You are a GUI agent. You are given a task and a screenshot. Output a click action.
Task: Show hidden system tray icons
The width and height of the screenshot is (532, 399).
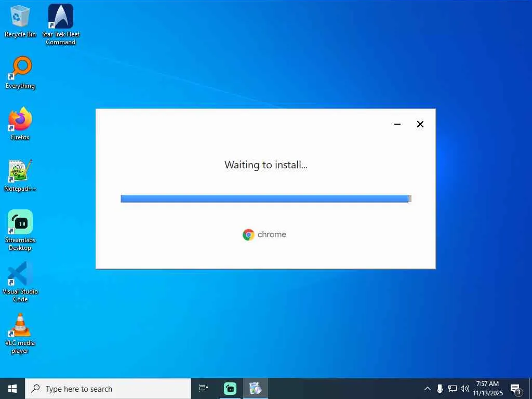[428, 389]
